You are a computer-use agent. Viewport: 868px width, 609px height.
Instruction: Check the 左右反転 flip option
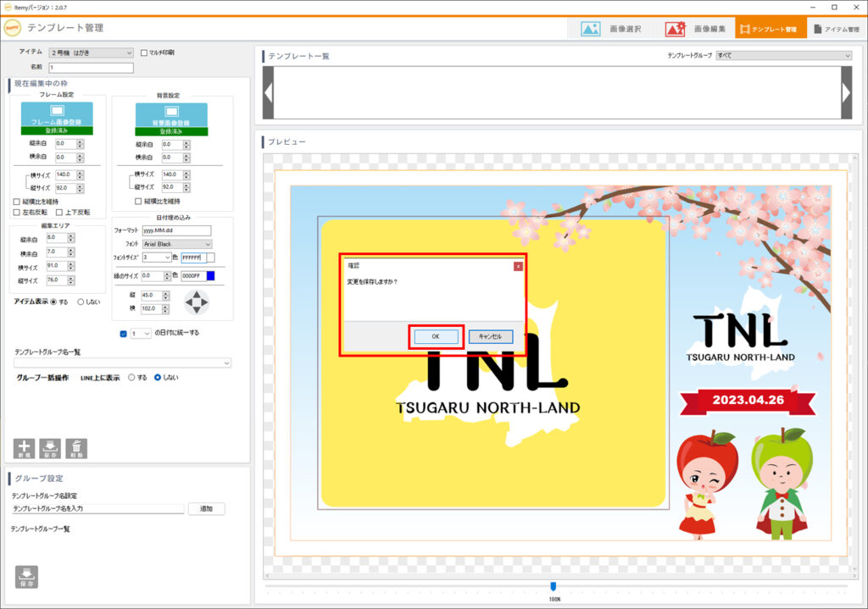coord(17,212)
